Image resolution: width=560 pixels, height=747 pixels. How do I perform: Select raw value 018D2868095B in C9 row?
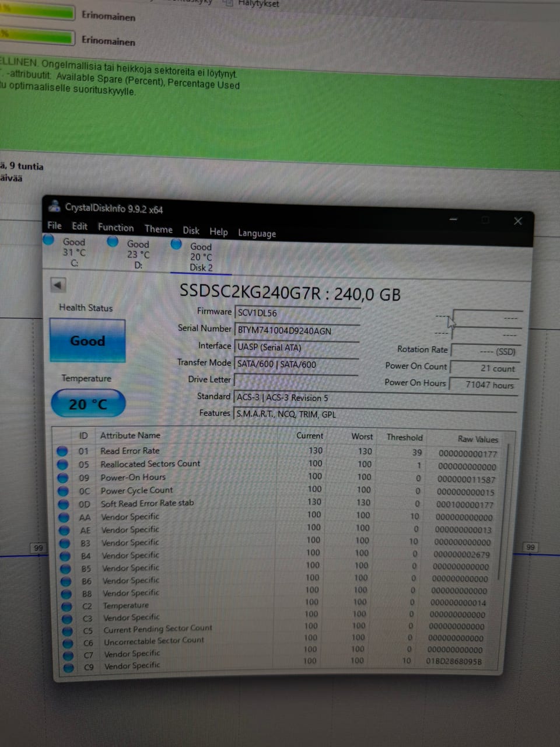[x=454, y=661]
